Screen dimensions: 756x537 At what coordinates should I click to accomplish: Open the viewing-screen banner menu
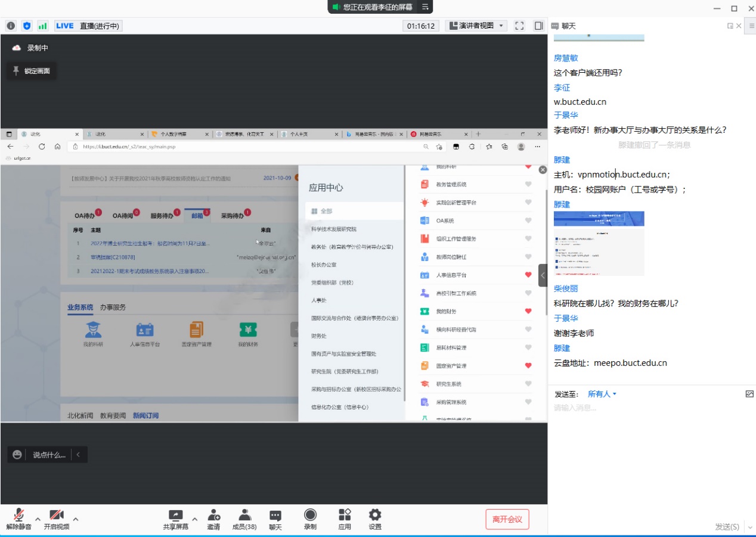point(425,7)
